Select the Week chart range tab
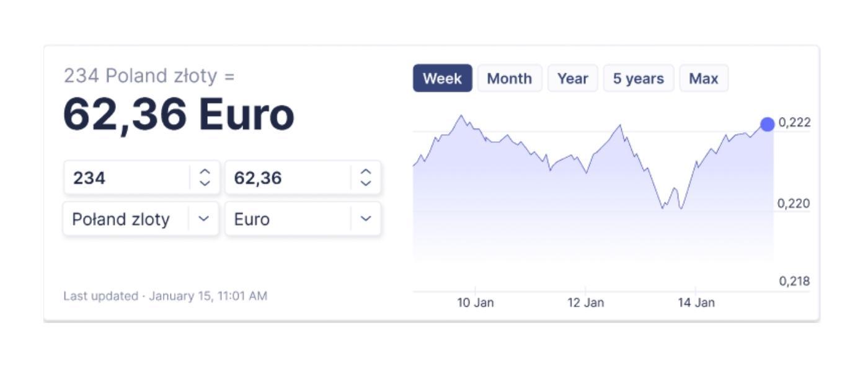868x372 pixels. click(x=442, y=79)
